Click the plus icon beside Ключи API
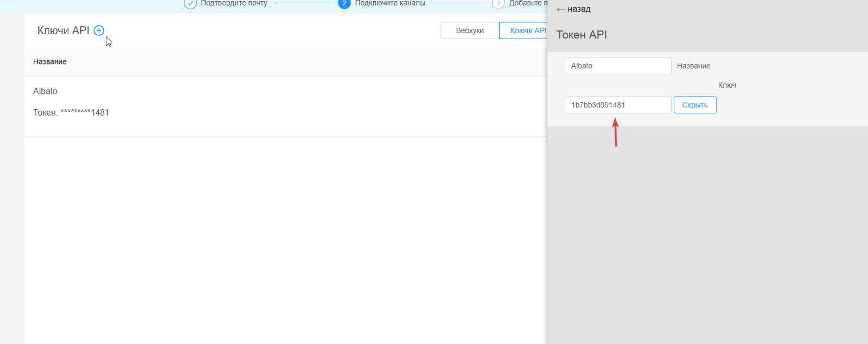The height and width of the screenshot is (344, 868). (99, 31)
